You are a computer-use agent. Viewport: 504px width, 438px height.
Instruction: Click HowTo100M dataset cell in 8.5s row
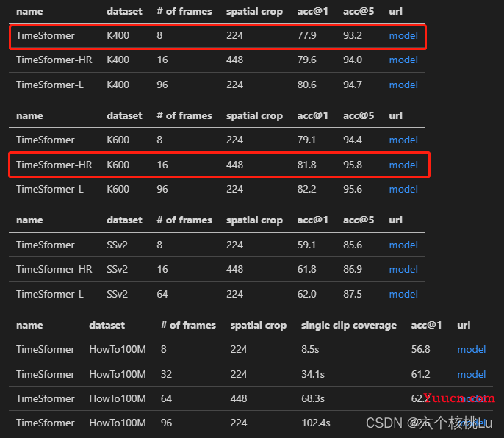(118, 349)
